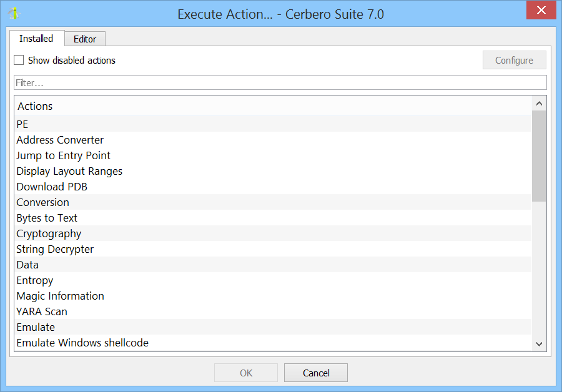Click the Configure button
562x392 pixels.
coord(514,60)
